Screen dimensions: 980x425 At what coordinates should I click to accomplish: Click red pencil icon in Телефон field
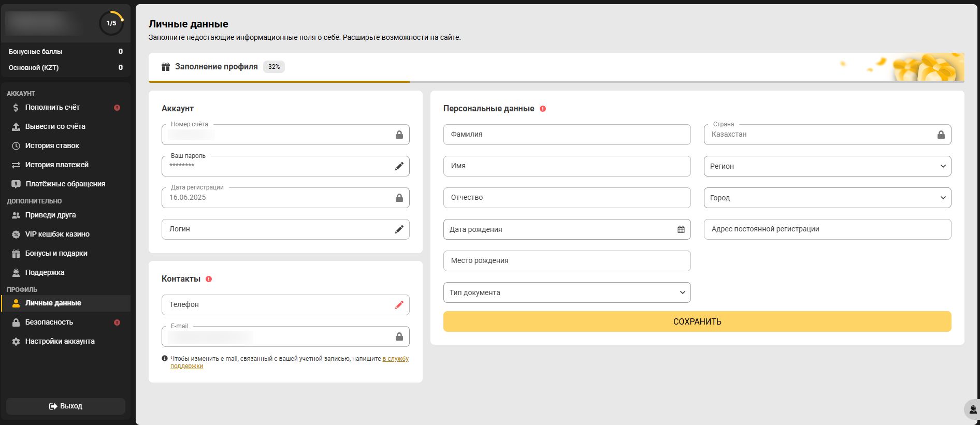399,305
